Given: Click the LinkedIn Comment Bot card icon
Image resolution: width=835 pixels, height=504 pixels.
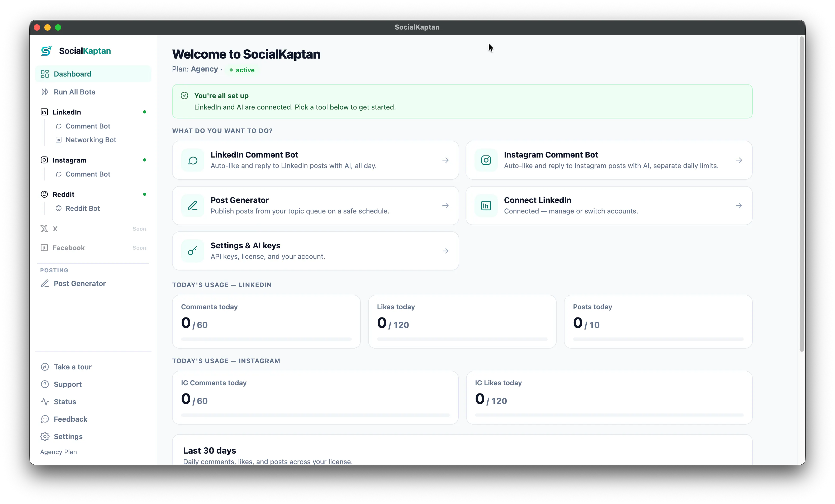Looking at the screenshot, I should coord(193,160).
